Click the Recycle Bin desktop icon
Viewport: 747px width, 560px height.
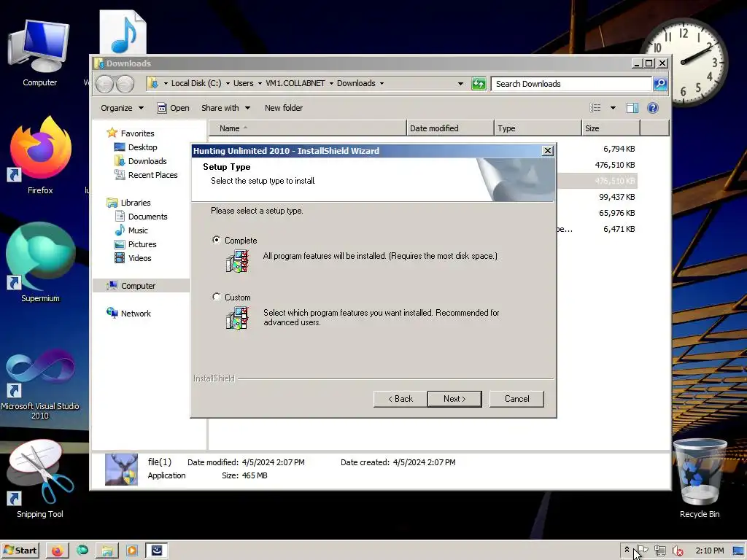tap(700, 478)
